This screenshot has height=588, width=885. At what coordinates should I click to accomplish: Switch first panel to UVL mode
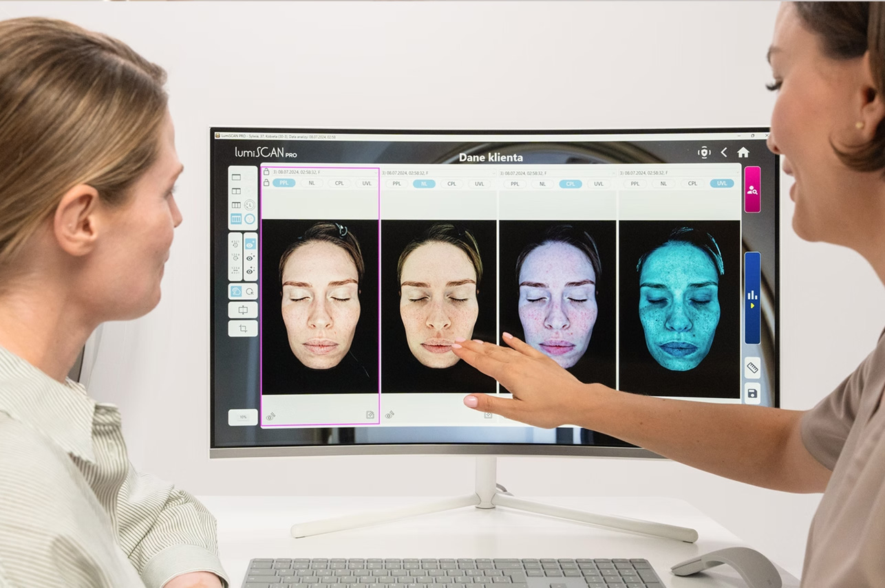(367, 184)
